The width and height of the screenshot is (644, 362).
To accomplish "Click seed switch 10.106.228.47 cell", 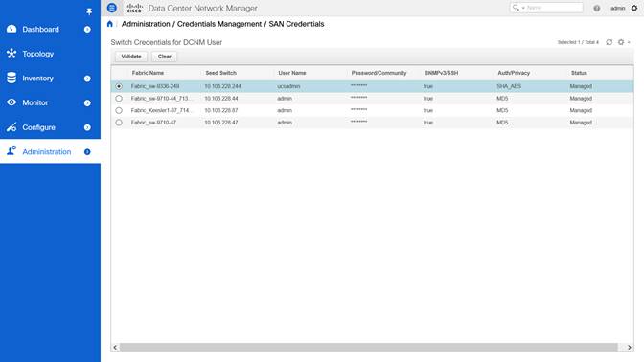I will tap(221, 123).
